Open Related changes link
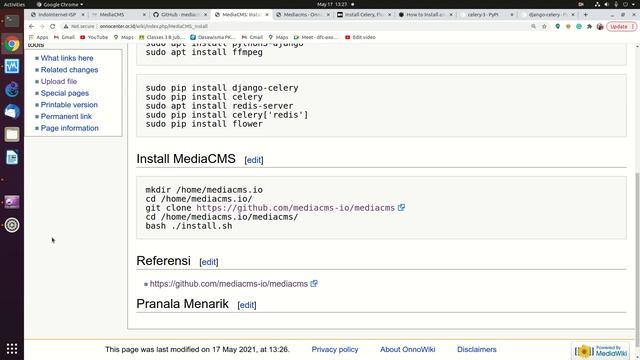The image size is (640, 360). 69,70
